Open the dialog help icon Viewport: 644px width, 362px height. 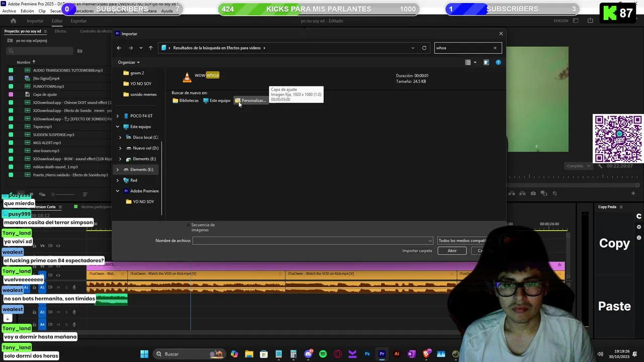498,62
